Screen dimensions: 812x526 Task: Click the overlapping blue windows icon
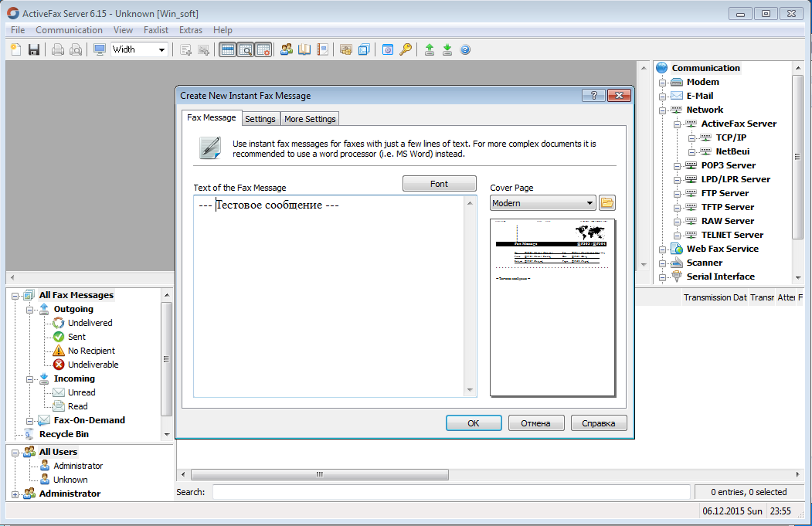pos(364,49)
